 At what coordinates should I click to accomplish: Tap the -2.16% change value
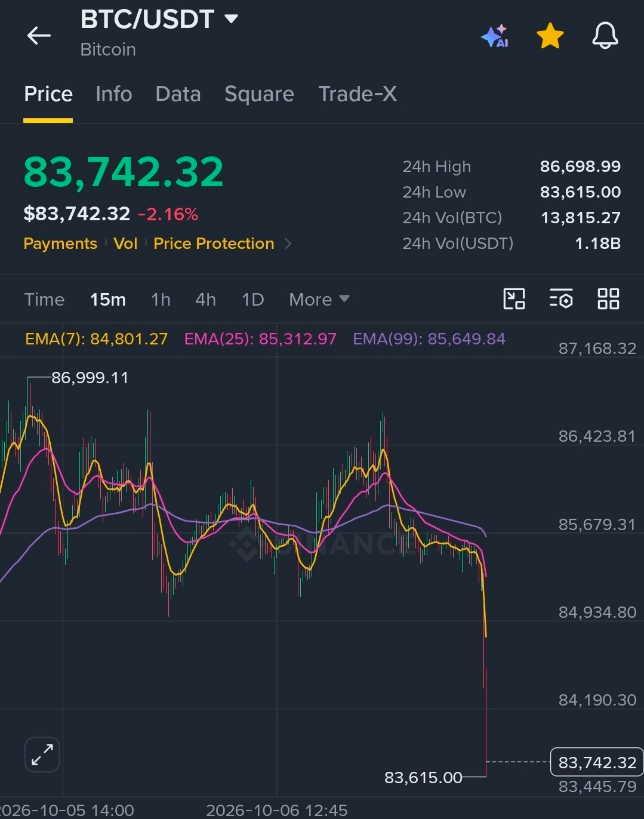(168, 214)
